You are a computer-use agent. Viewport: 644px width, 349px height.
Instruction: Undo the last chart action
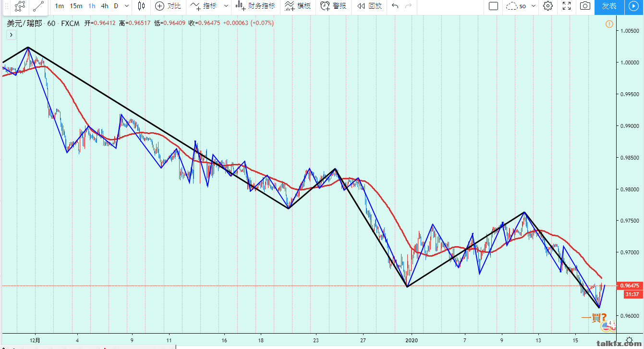[x=395, y=6]
